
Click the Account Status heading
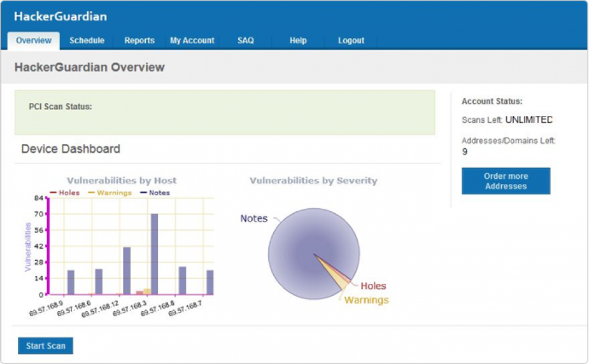[x=492, y=101]
